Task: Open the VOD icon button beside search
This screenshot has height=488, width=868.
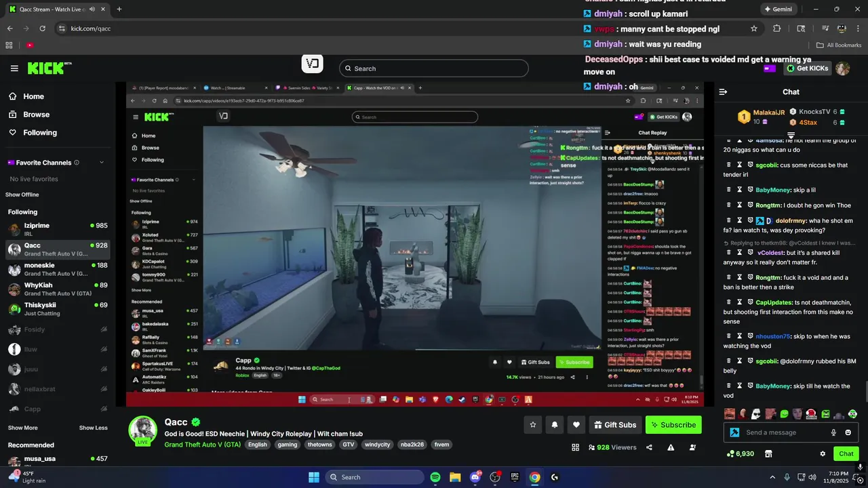Action: click(x=312, y=64)
